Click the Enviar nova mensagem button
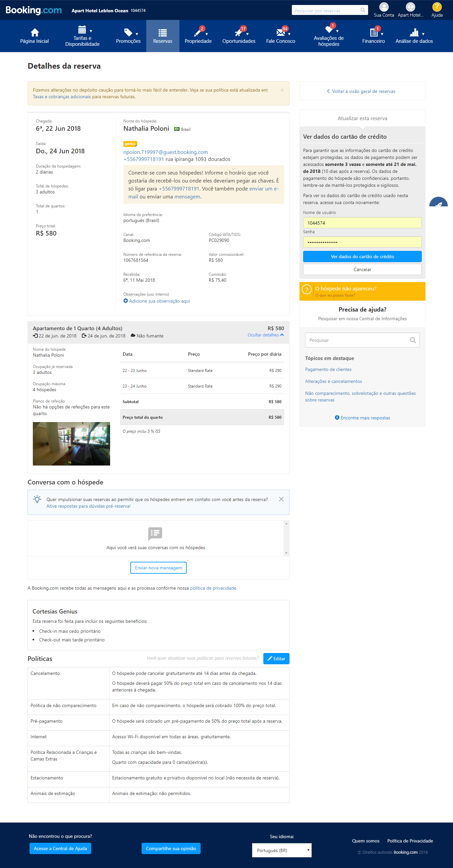 tap(158, 568)
